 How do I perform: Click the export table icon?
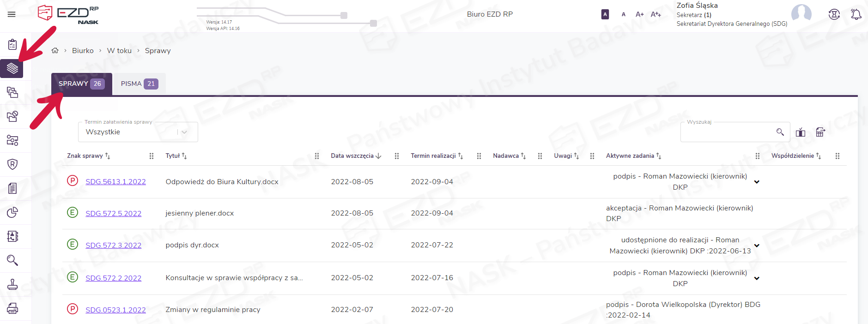(x=820, y=132)
